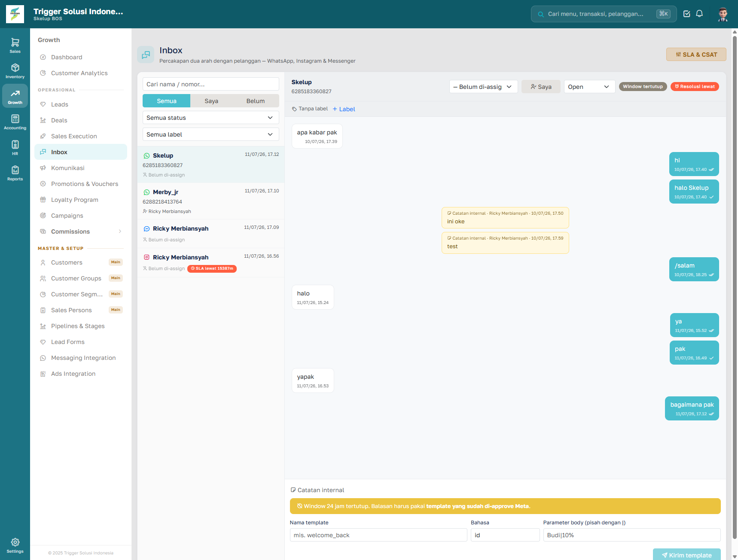Open the Open status dropdown
The image size is (738, 560).
point(589,87)
